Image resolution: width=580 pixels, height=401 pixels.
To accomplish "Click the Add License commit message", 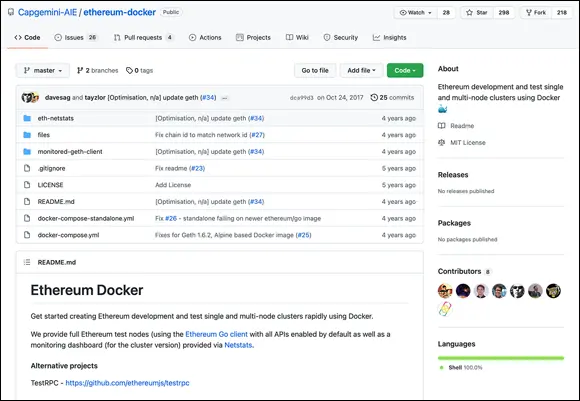I will [173, 185].
